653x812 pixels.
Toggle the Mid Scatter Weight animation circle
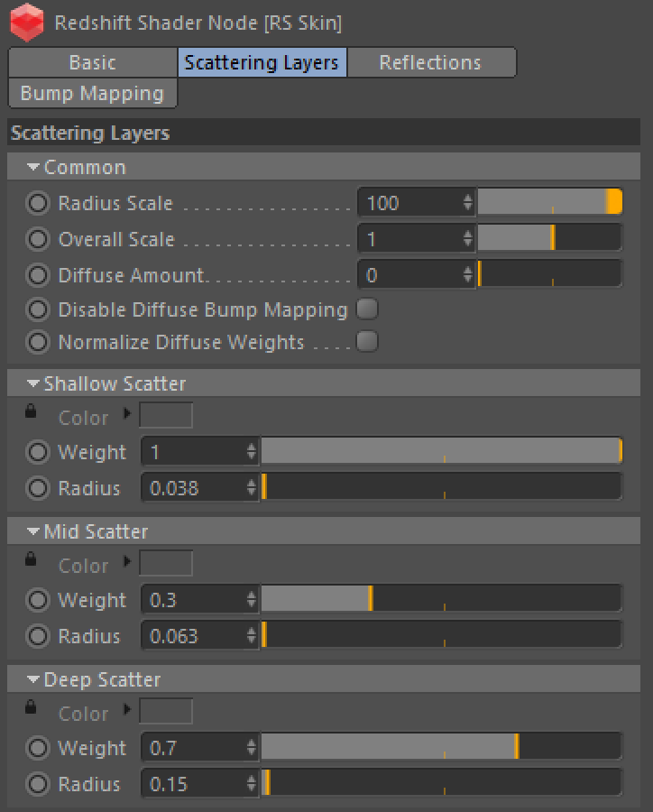[38, 600]
